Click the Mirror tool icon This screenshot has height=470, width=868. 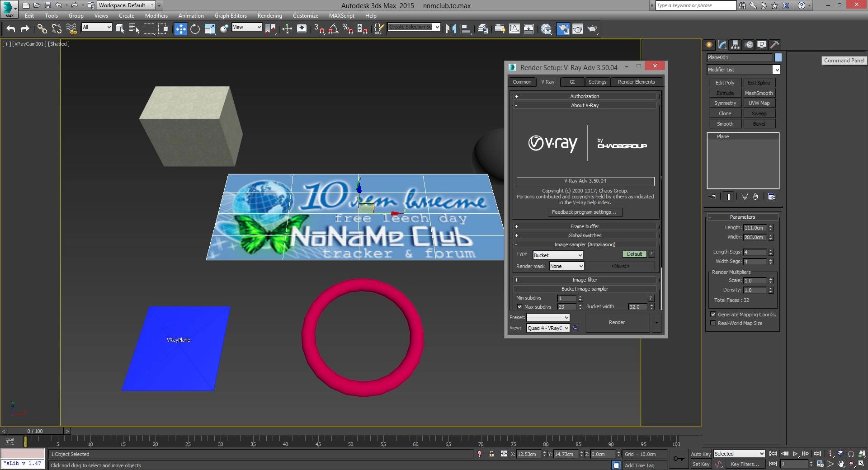pos(451,29)
